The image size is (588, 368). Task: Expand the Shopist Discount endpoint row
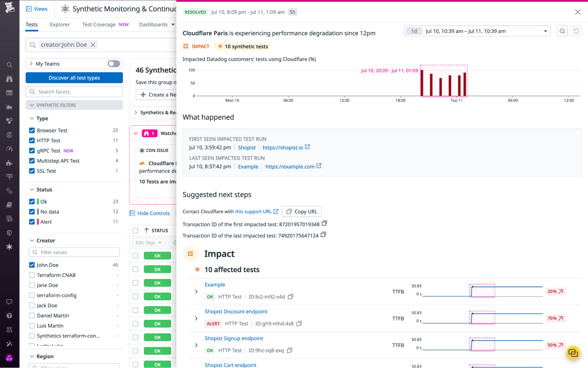pos(196,318)
